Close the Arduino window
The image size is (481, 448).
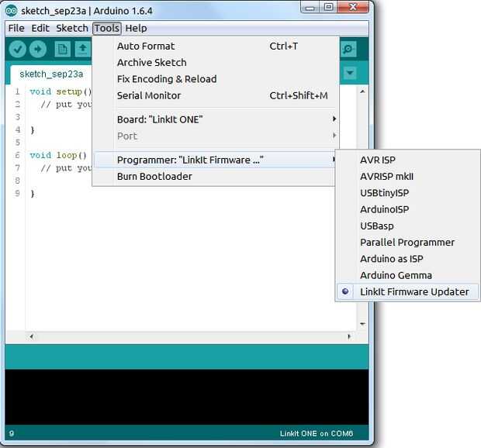353,7
